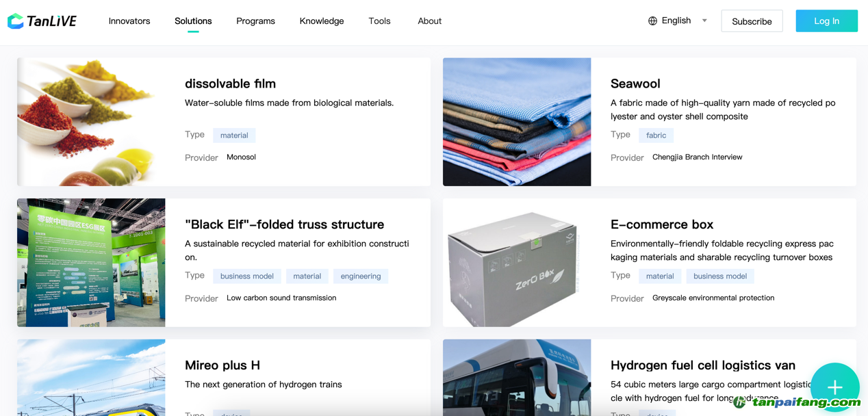Click the ZerO Box e-commerce box image

[517, 263]
